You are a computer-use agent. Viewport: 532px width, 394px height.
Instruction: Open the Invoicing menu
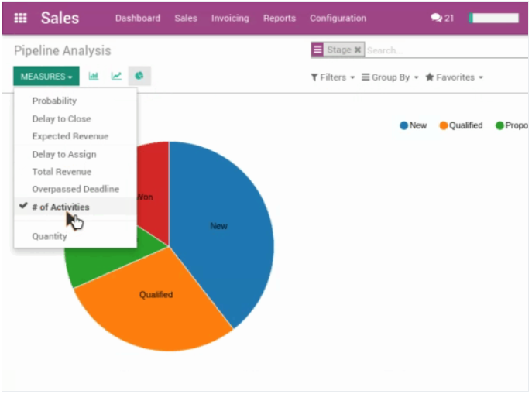[230, 18]
